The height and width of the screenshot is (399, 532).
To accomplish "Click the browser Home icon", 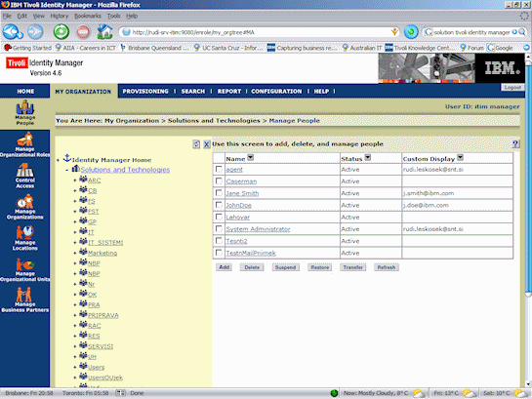I will [104, 32].
